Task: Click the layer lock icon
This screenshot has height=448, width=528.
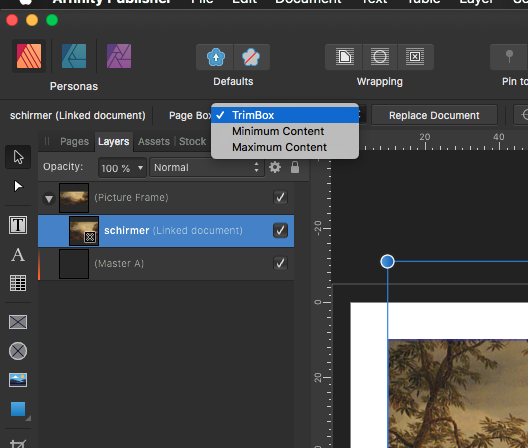Action: (x=295, y=167)
